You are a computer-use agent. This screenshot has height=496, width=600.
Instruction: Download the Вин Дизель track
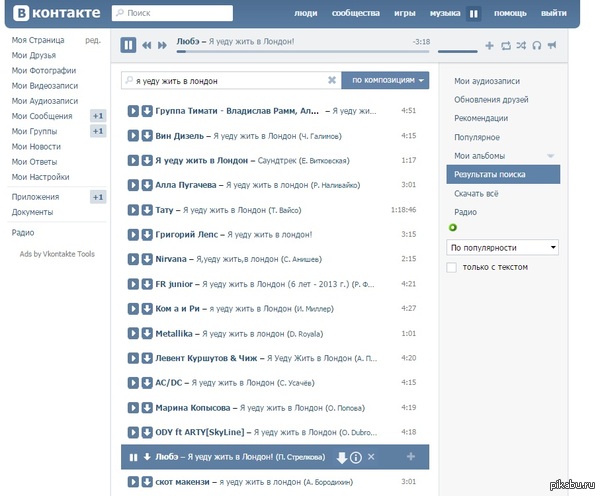pyautogui.click(x=147, y=136)
